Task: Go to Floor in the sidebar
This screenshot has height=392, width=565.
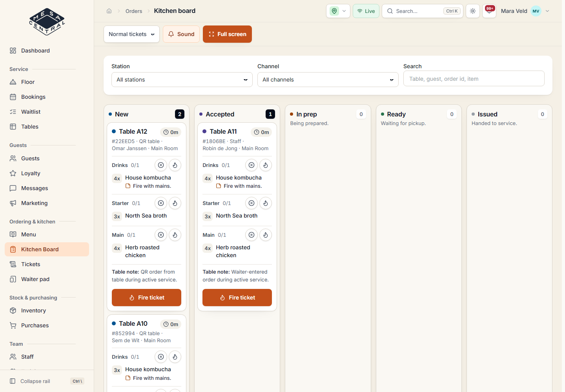Action: [x=47, y=82]
